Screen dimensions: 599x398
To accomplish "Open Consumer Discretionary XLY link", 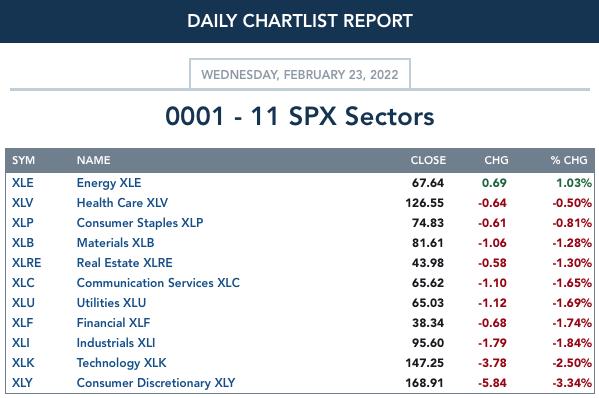I will pos(156,383).
